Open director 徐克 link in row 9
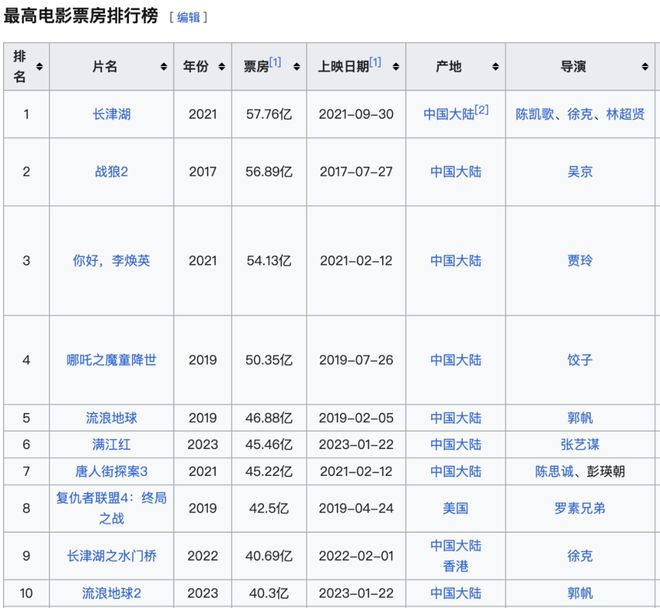Screen dimensions: 660x608 pos(580,556)
